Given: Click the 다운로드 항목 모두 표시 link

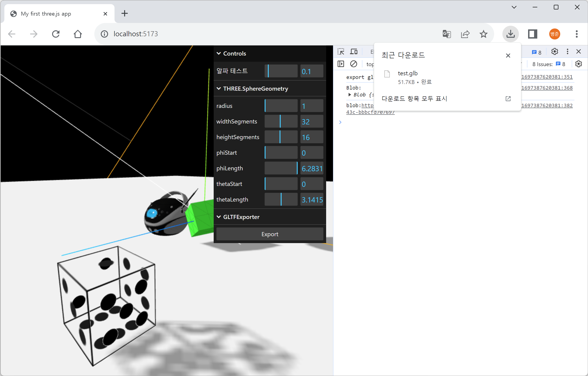Looking at the screenshot, I should click(x=414, y=99).
